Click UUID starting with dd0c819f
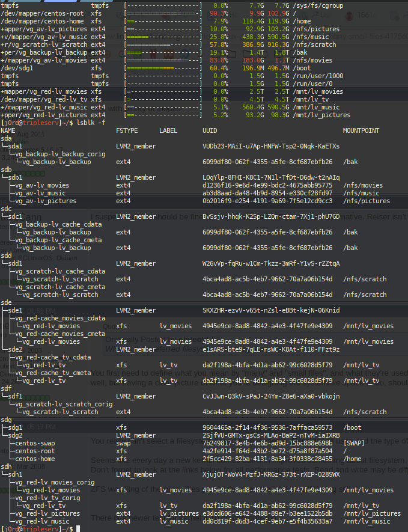Screen dimensions: 408x532 [x=267, y=521]
